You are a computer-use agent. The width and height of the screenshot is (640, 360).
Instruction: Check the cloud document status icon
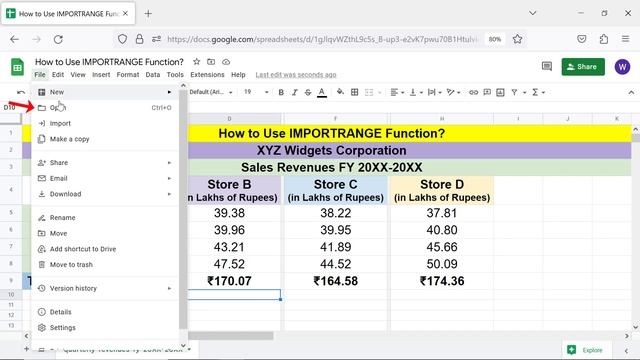click(226, 62)
